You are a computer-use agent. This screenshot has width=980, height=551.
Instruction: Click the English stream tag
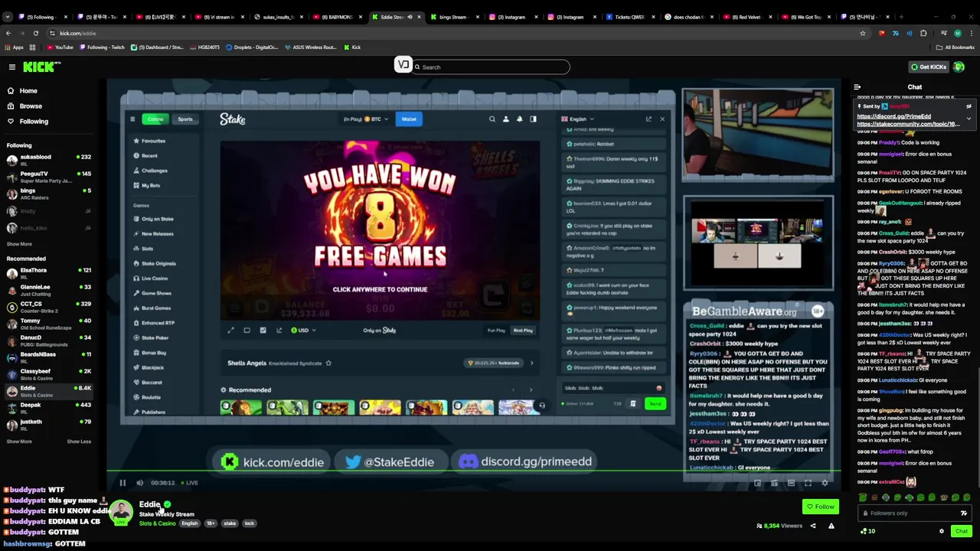point(189,523)
